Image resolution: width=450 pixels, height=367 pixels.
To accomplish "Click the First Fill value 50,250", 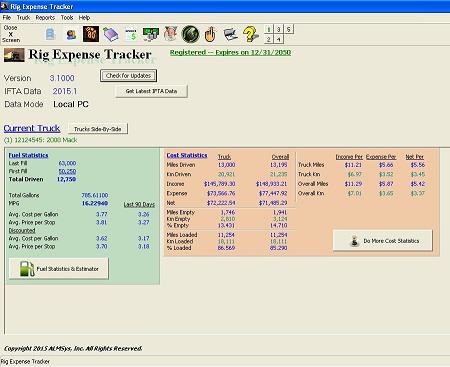I will 67,171.
